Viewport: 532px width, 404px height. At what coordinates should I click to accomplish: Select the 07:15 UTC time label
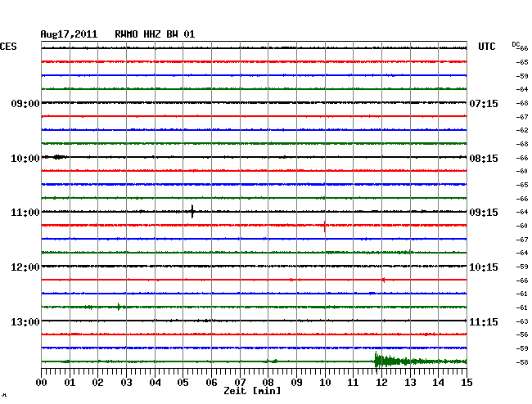pos(484,103)
